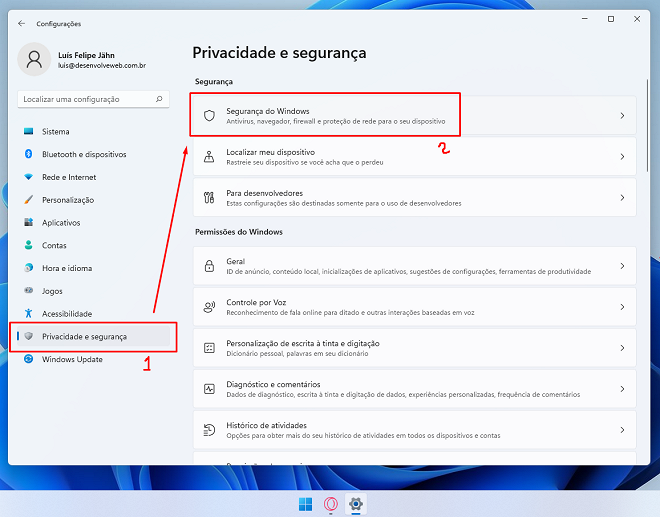Click the settings page vertical scrollbar
The image size is (660, 517).
(647, 125)
